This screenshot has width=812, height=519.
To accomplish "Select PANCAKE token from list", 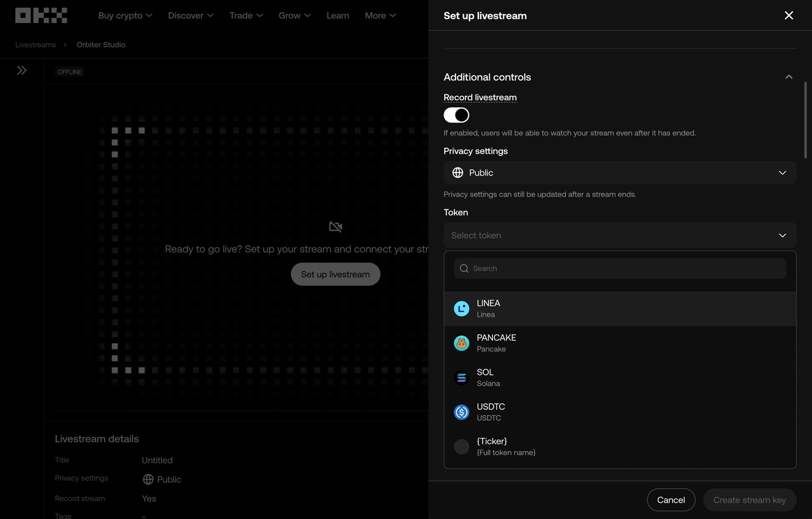I will click(620, 343).
